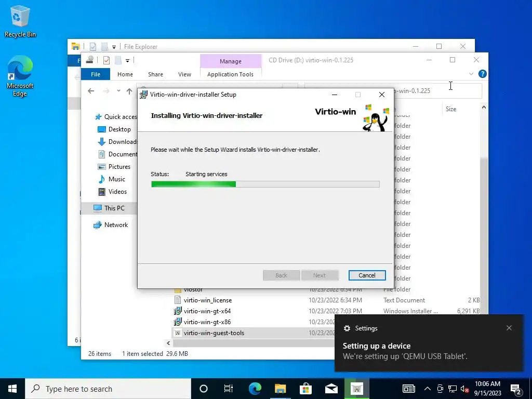Select Music in the navigation pane

(112, 179)
